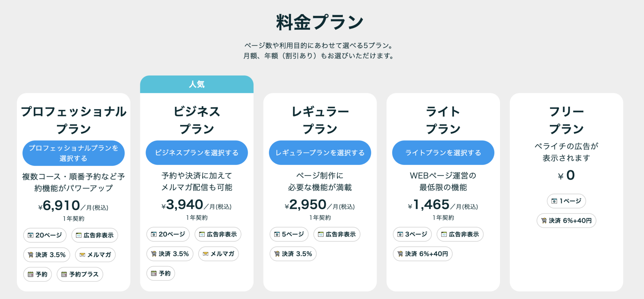Select the プロフェッショナルプランを選択する button
644x299 pixels.
pyautogui.click(x=73, y=153)
